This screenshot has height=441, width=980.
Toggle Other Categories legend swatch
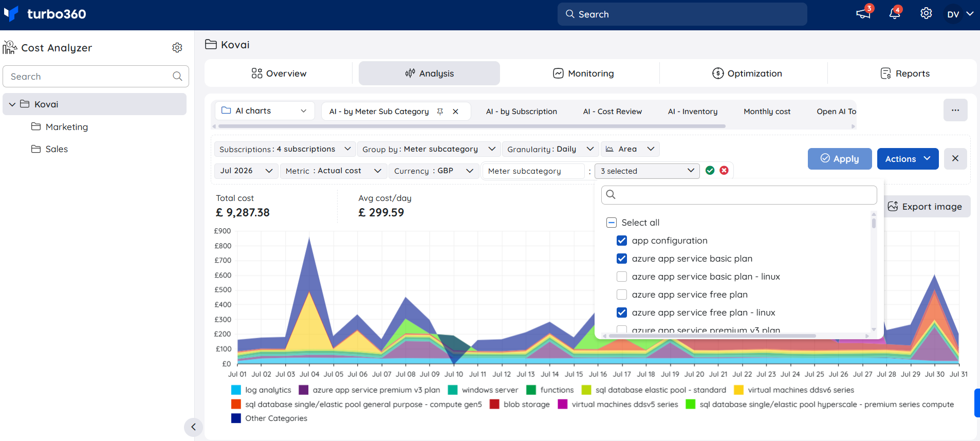[236, 418]
